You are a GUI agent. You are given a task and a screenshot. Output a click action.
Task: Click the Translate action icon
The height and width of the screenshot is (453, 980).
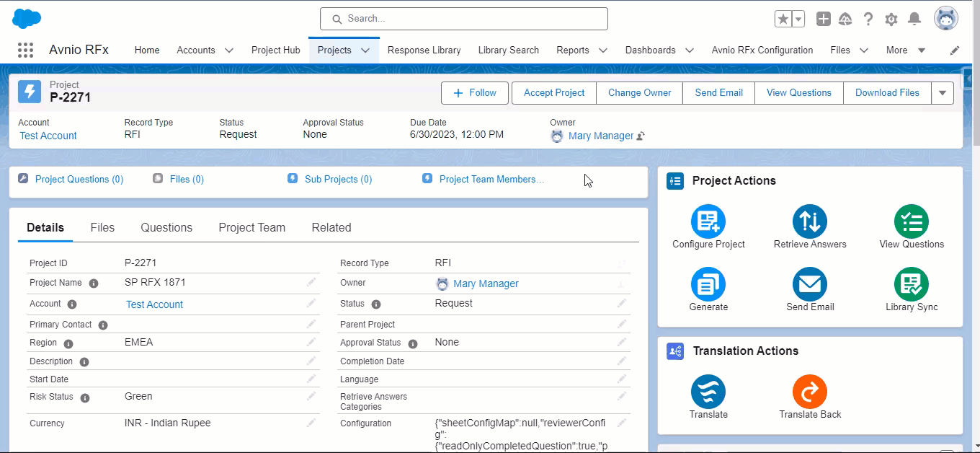click(708, 392)
